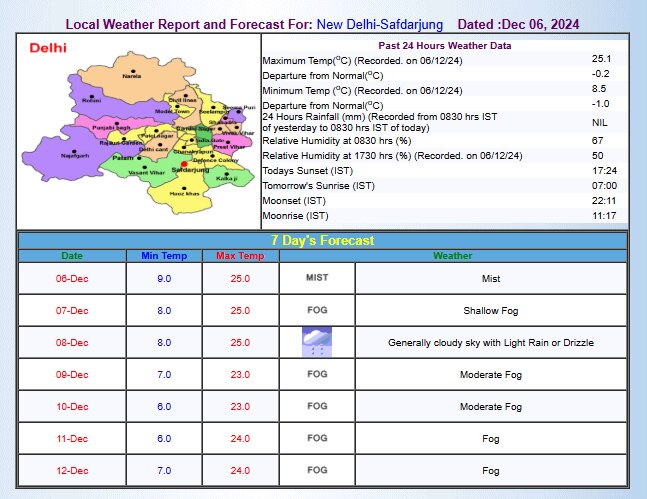The width and height of the screenshot is (647, 499).
Task: Click the Max Temp column header
Action: click(240, 256)
